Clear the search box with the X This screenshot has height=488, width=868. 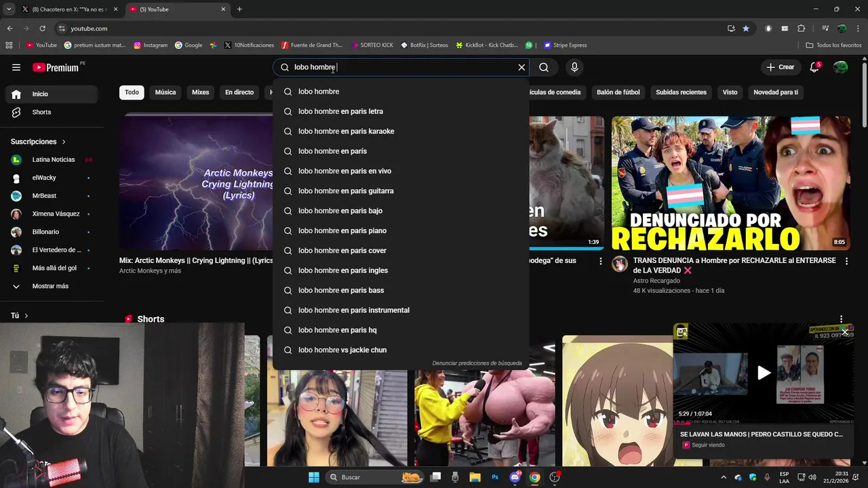(521, 67)
